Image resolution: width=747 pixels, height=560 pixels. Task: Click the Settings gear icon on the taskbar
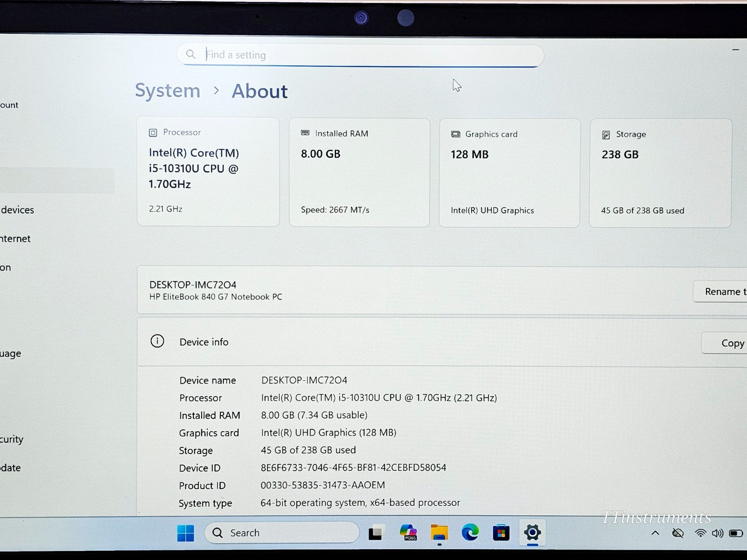pyautogui.click(x=532, y=532)
